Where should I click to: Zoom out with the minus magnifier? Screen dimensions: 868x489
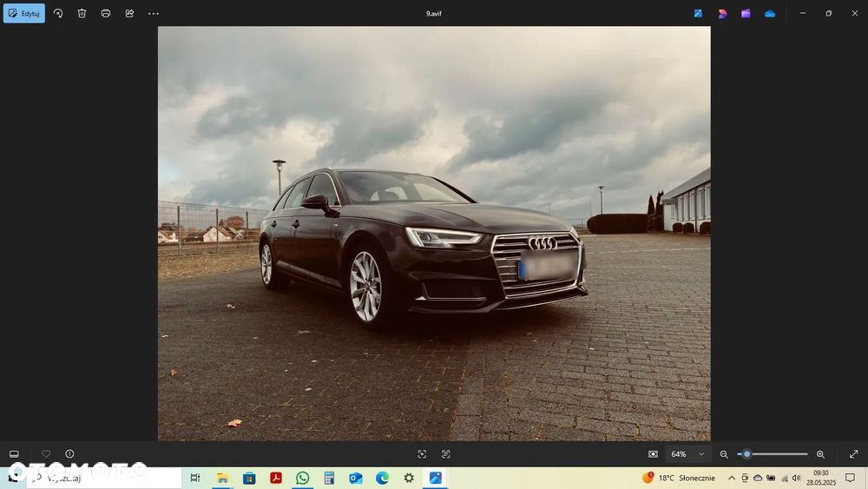[724, 454]
